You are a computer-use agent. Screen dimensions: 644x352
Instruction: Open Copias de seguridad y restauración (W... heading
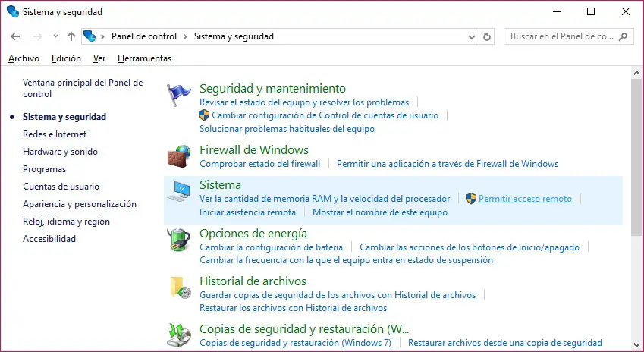(304, 329)
